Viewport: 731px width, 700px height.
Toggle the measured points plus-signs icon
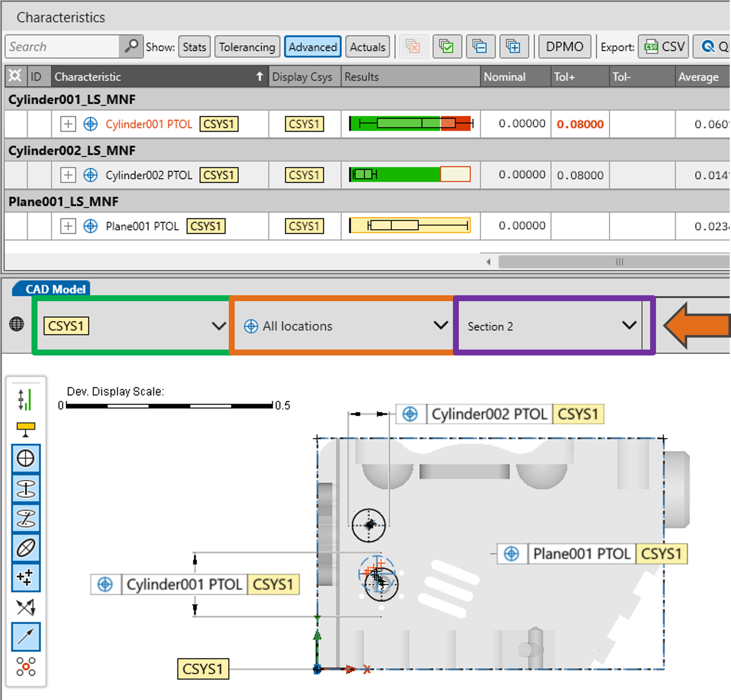tap(26, 577)
